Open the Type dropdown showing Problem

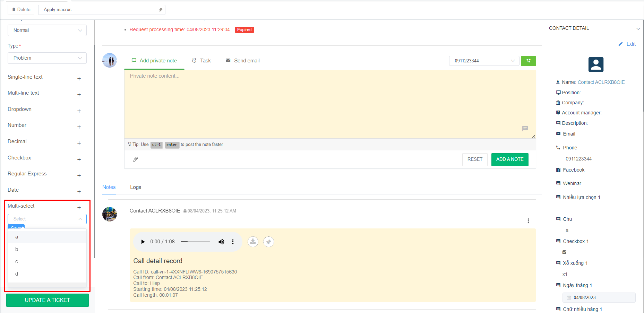47,58
